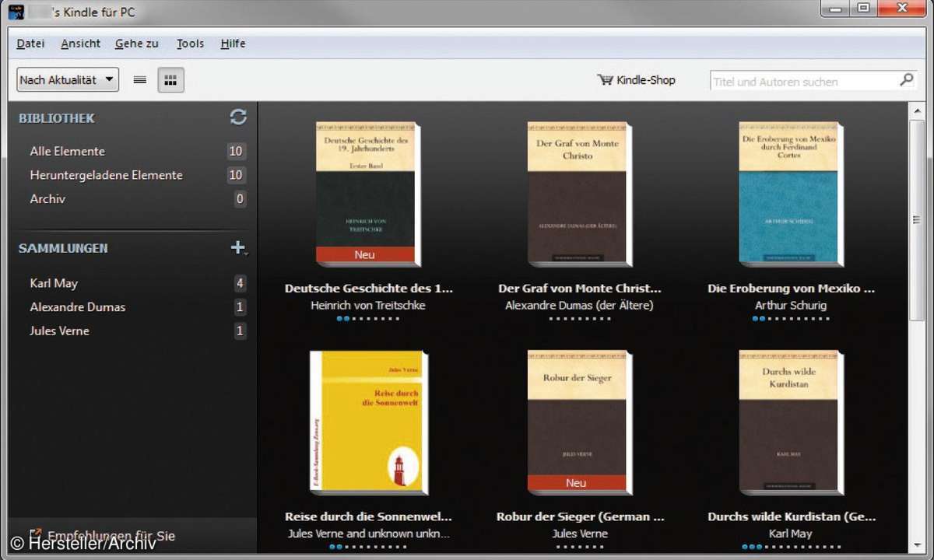Open the Ansicht menu
The image size is (934, 560).
[80, 44]
